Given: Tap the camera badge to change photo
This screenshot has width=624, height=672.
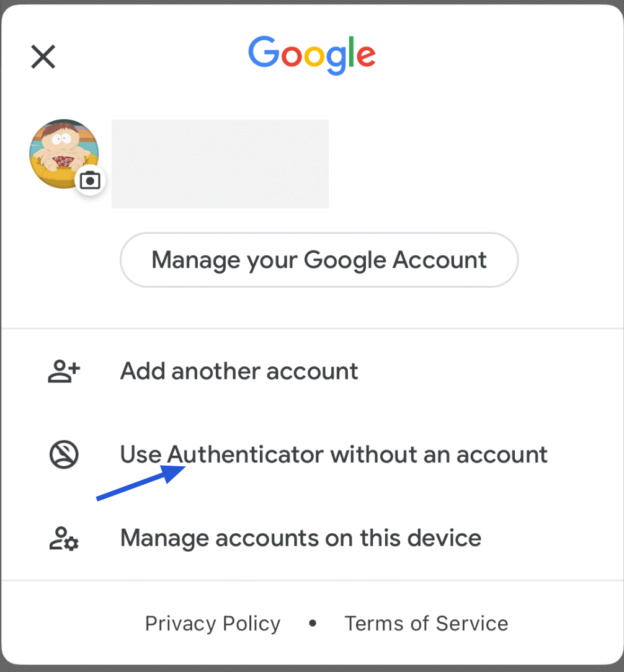Looking at the screenshot, I should coord(90,180).
